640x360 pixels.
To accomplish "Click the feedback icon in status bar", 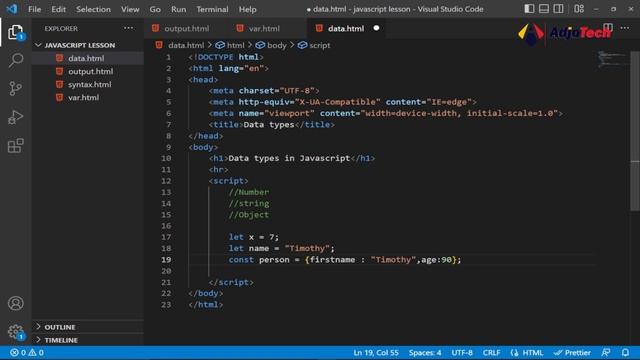I will [606, 352].
